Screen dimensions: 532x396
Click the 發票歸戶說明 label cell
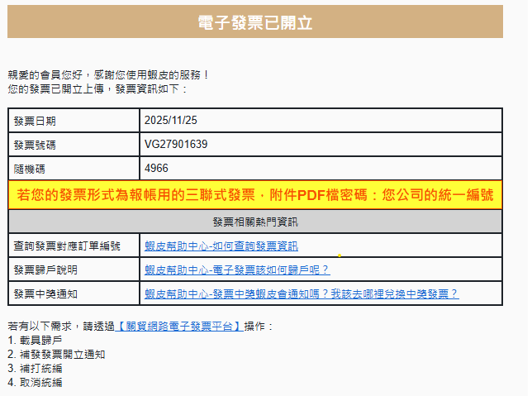[x=45, y=270]
